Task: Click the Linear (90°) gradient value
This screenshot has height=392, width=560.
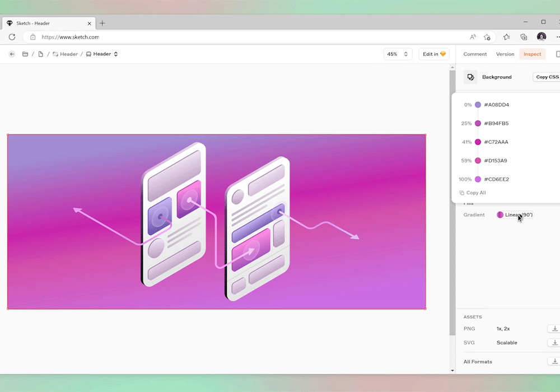Action: pos(515,214)
